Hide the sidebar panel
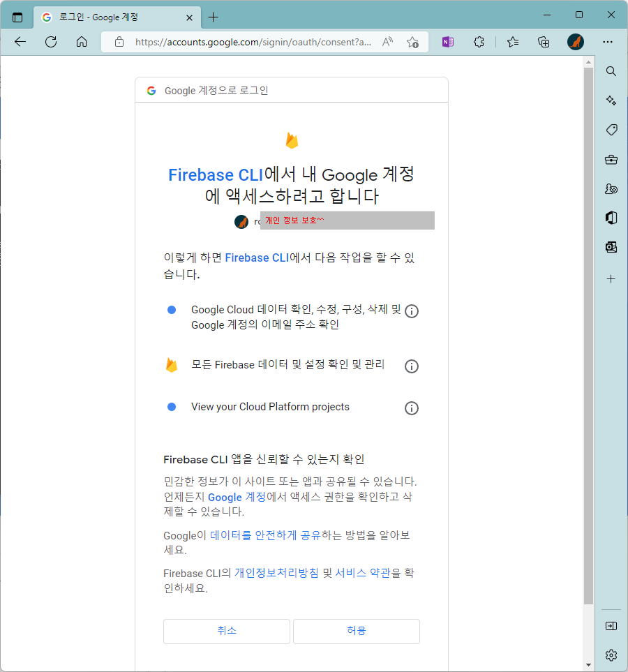 (x=611, y=626)
